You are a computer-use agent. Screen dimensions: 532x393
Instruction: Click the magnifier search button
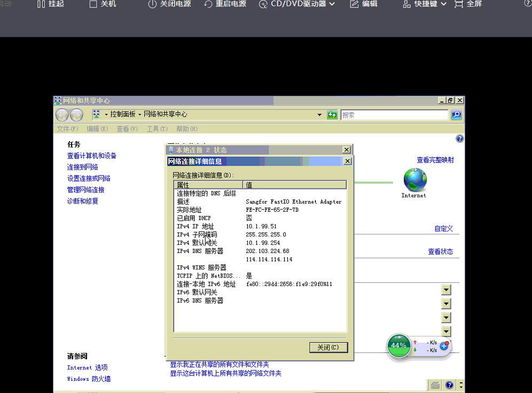coord(456,115)
